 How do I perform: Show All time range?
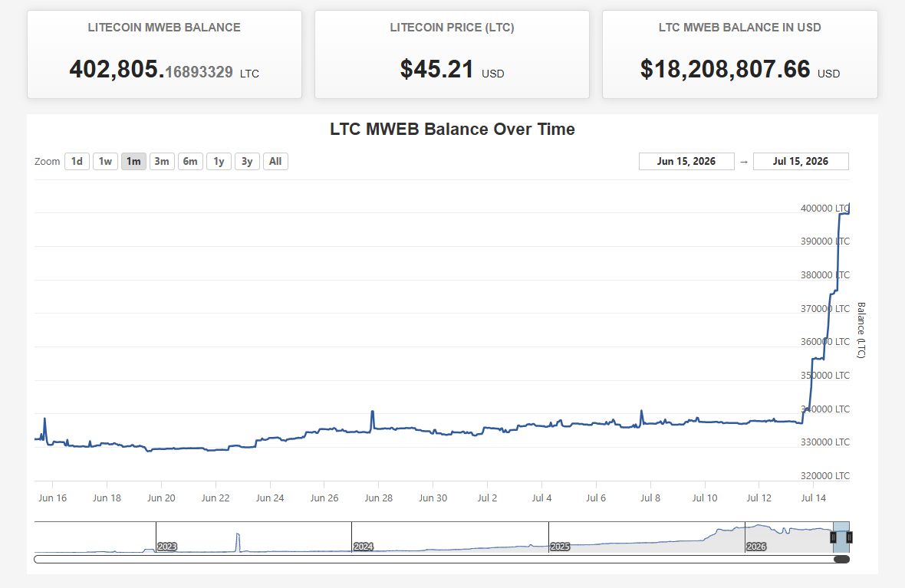pos(275,162)
